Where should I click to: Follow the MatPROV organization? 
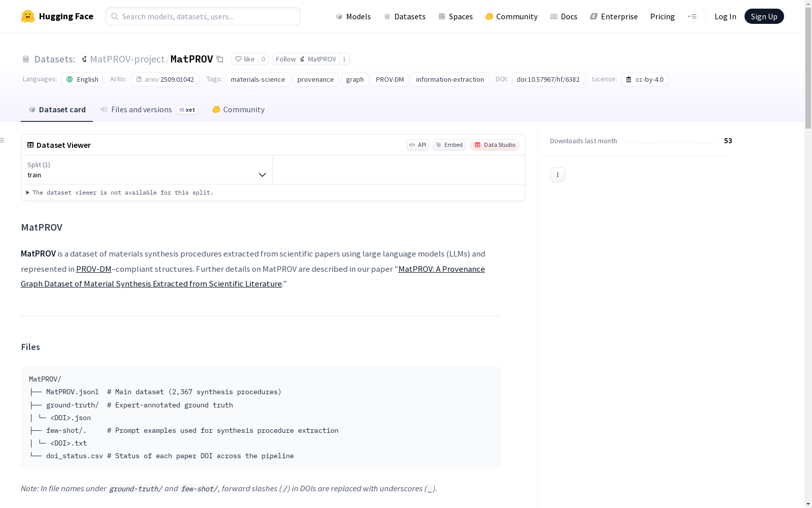click(306, 59)
